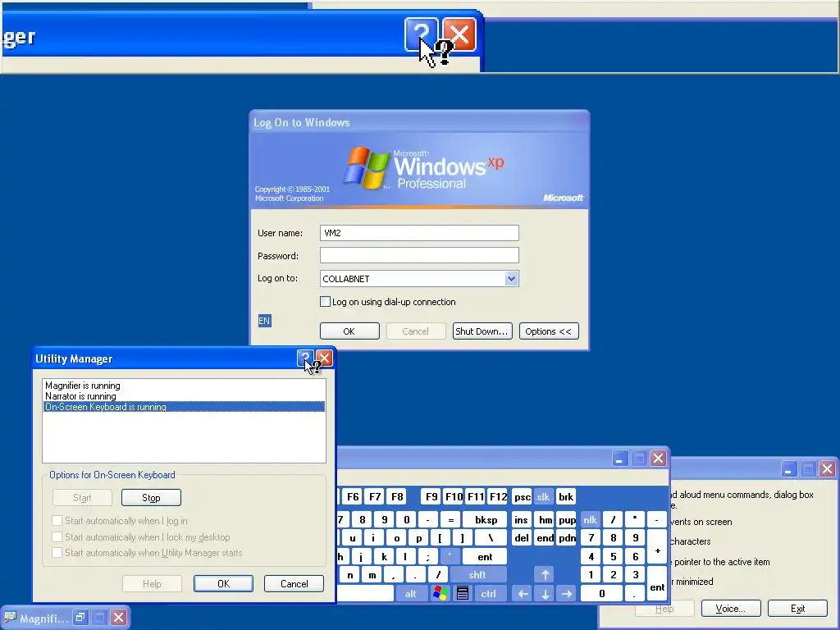Click the Shut Down... button
This screenshot has height=630, width=840.
[x=482, y=331]
